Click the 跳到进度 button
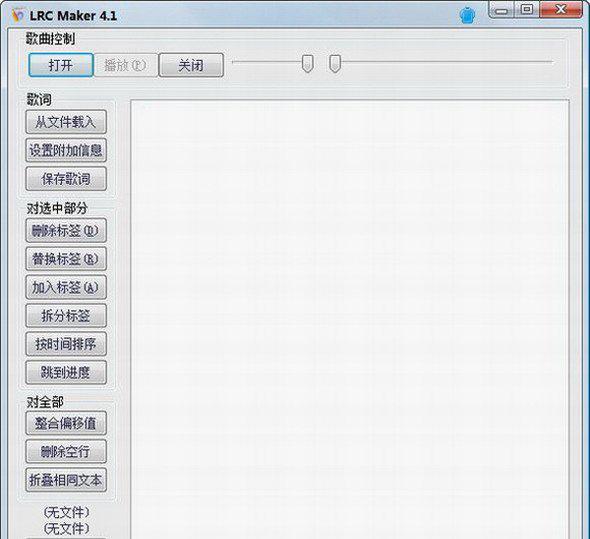Screen dimensions: 590x539 click(x=66, y=372)
